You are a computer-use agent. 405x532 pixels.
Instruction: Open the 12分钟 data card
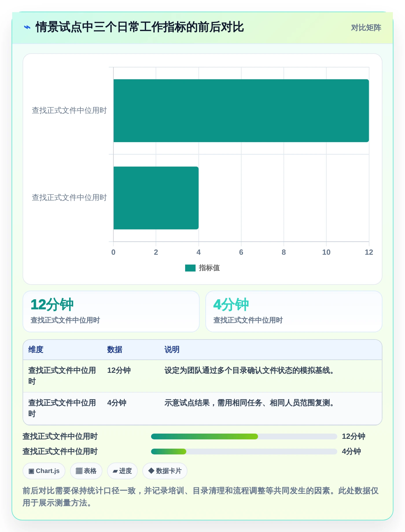111,311
